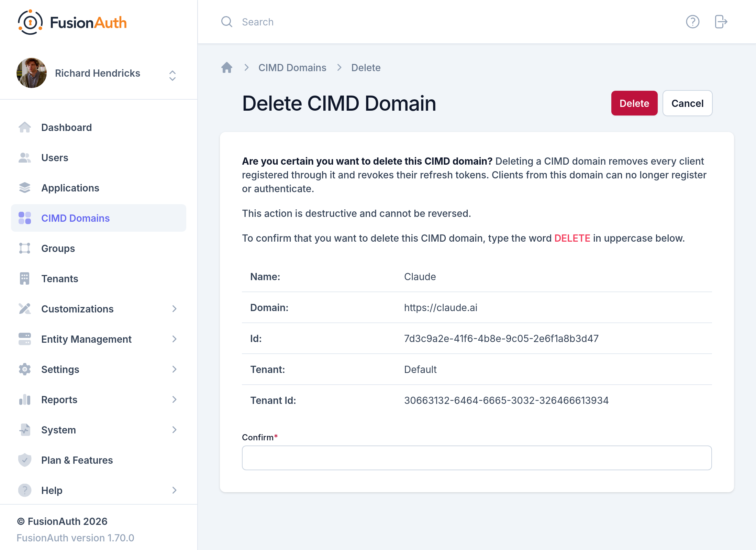
Task: Click the Groups icon in sidebar
Action: click(x=25, y=248)
